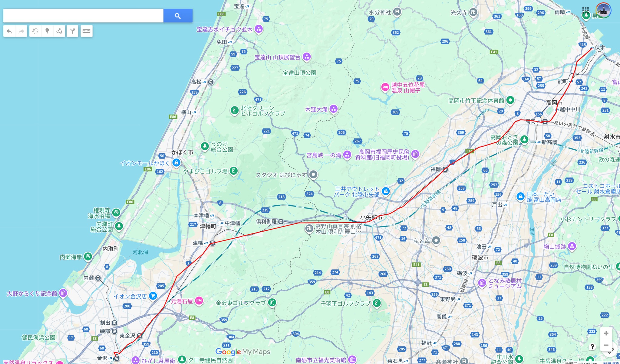The image size is (620, 364).
Task: Select the Draw a line tool
Action: pos(59,31)
